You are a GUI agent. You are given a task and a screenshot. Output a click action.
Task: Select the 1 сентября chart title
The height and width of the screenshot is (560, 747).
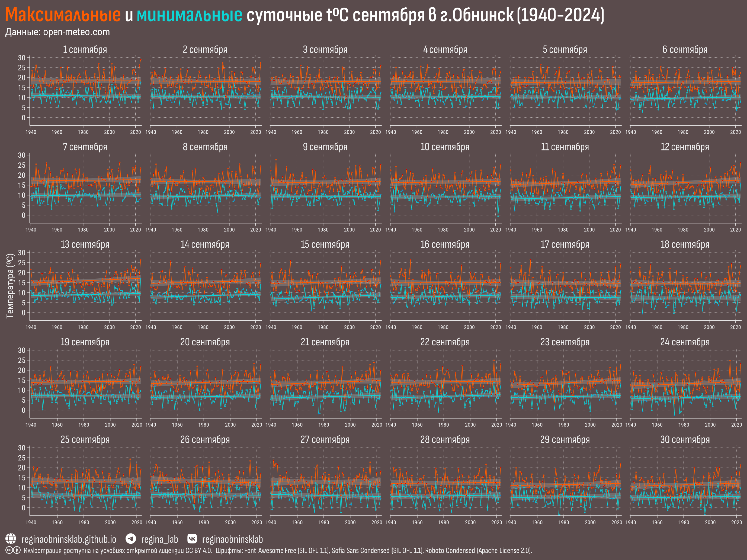point(85,50)
